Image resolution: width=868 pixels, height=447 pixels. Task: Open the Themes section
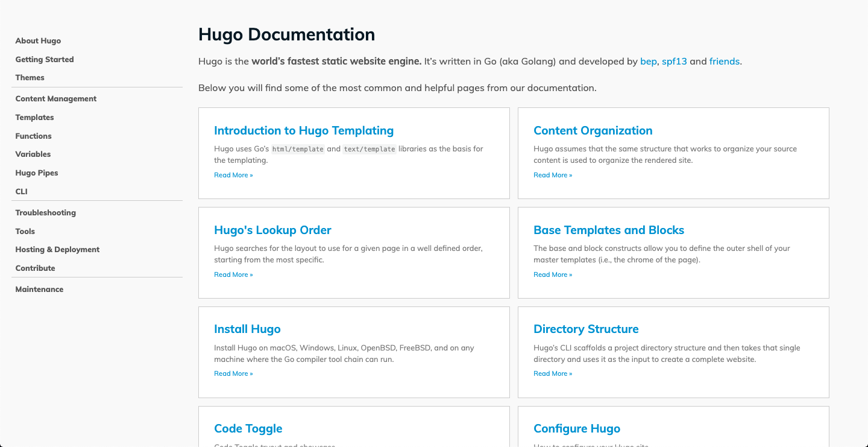click(x=30, y=77)
